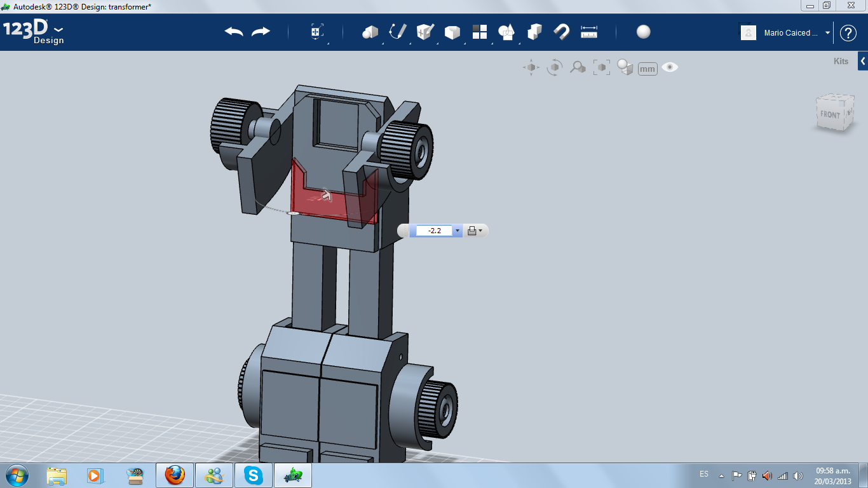Open the Grouping tools menu
Viewport: 868px width, 488px height.
pos(506,32)
